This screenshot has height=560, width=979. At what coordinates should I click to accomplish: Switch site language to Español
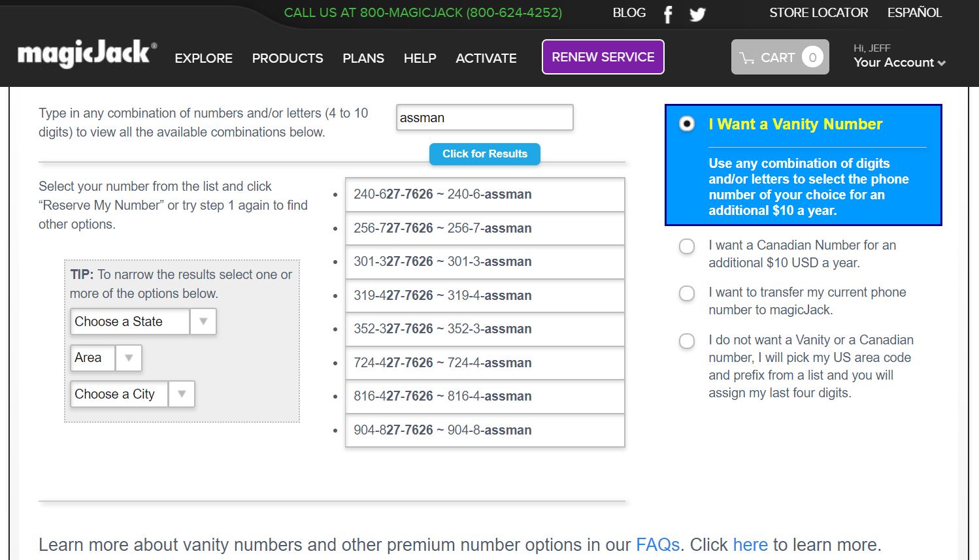pos(914,13)
